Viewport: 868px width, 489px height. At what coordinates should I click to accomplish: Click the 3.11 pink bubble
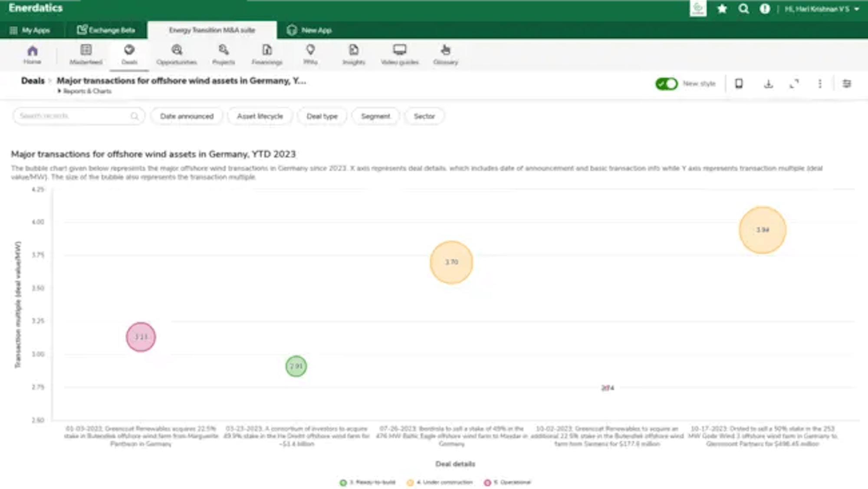click(x=141, y=337)
